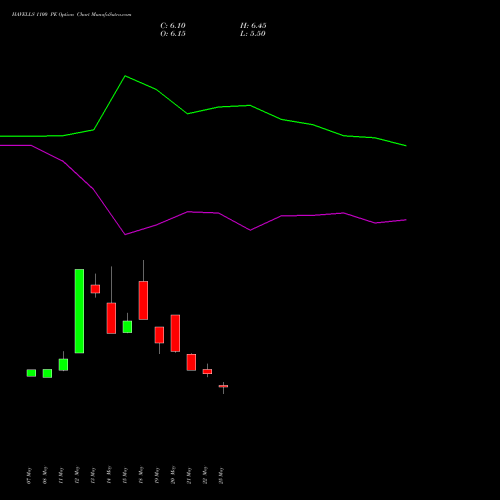This screenshot has width=500, height=500.
Task: Click the red 18 May candlestick body
Action: pyautogui.click(x=143, y=300)
